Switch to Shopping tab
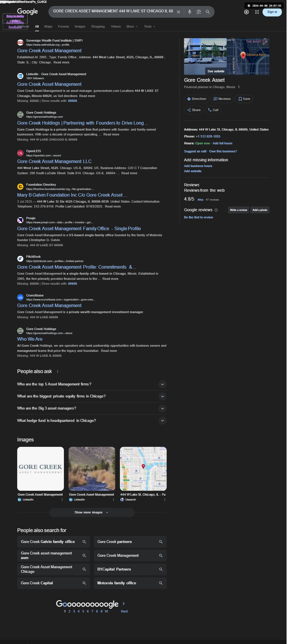 [98, 26]
